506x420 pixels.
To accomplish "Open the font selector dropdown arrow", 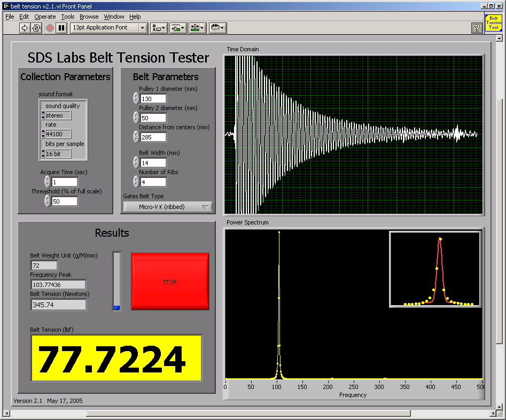I will 142,28.
